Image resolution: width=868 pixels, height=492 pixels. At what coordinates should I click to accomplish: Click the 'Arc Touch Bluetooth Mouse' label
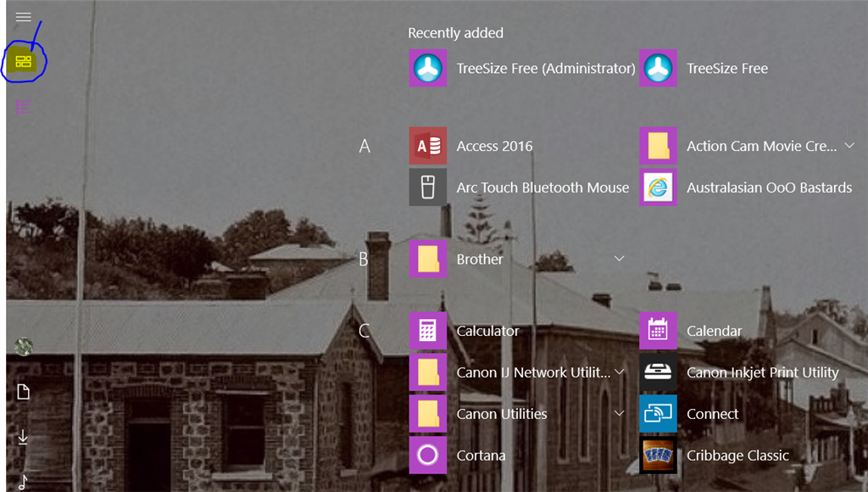click(x=542, y=187)
